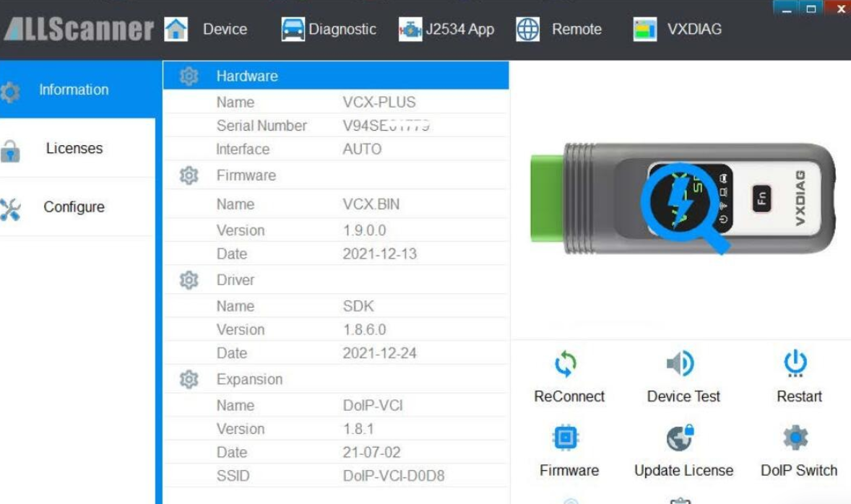The height and width of the screenshot is (504, 851).
Task: Click the Device Test speaker icon
Action: (x=680, y=363)
